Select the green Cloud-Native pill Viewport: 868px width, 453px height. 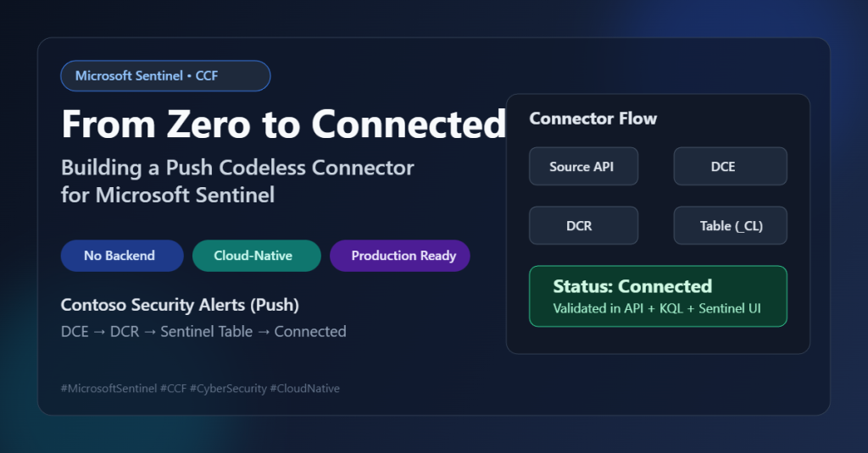tap(256, 256)
